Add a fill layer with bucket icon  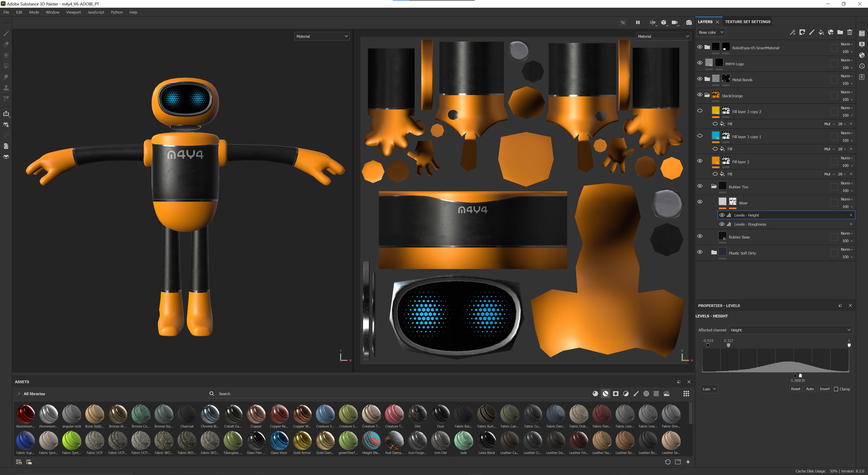tap(821, 32)
